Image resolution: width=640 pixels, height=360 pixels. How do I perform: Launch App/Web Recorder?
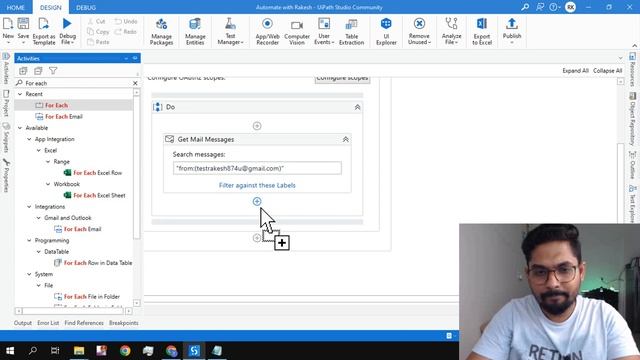[x=267, y=31]
